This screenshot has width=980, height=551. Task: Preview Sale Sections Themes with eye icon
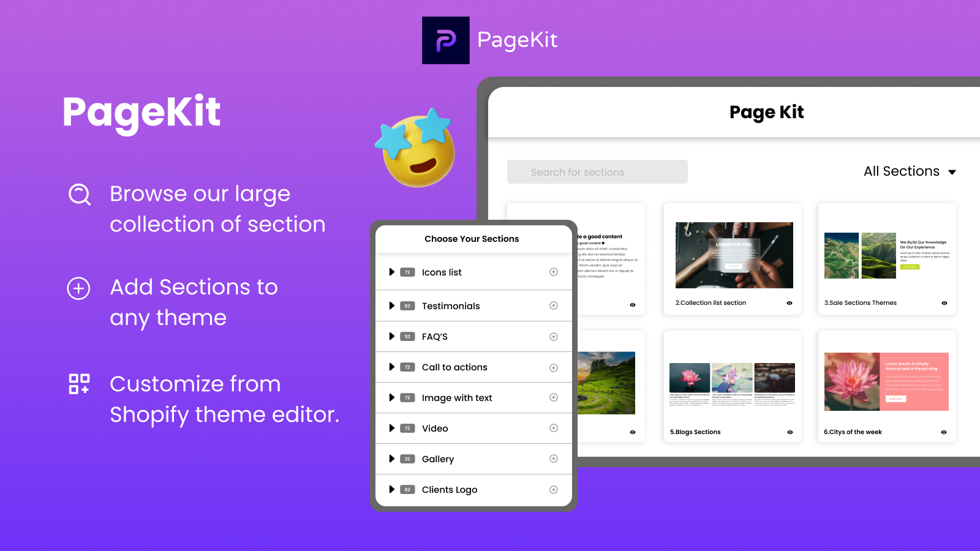tap(944, 303)
